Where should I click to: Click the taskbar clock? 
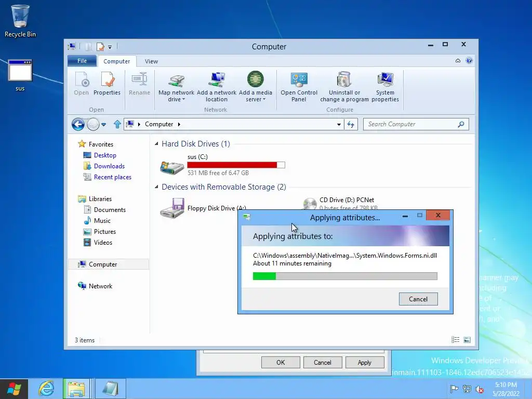[x=506, y=389]
